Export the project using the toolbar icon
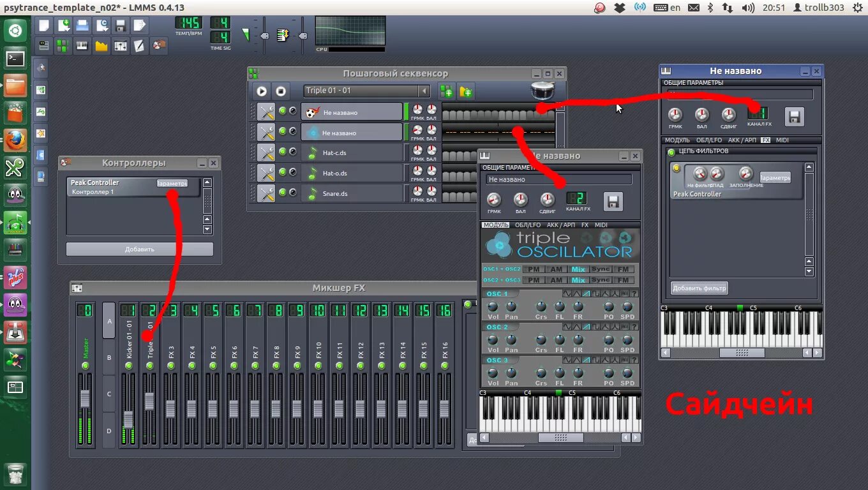 coord(140,26)
